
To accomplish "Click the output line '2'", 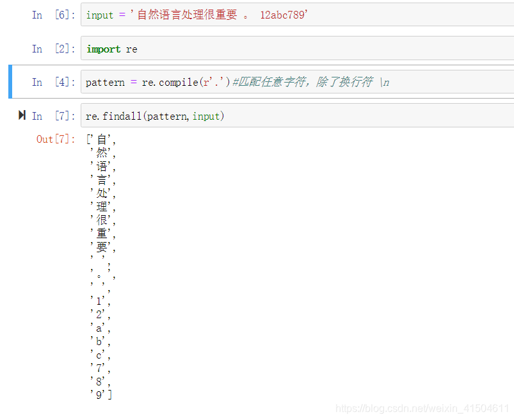I will (100, 314).
